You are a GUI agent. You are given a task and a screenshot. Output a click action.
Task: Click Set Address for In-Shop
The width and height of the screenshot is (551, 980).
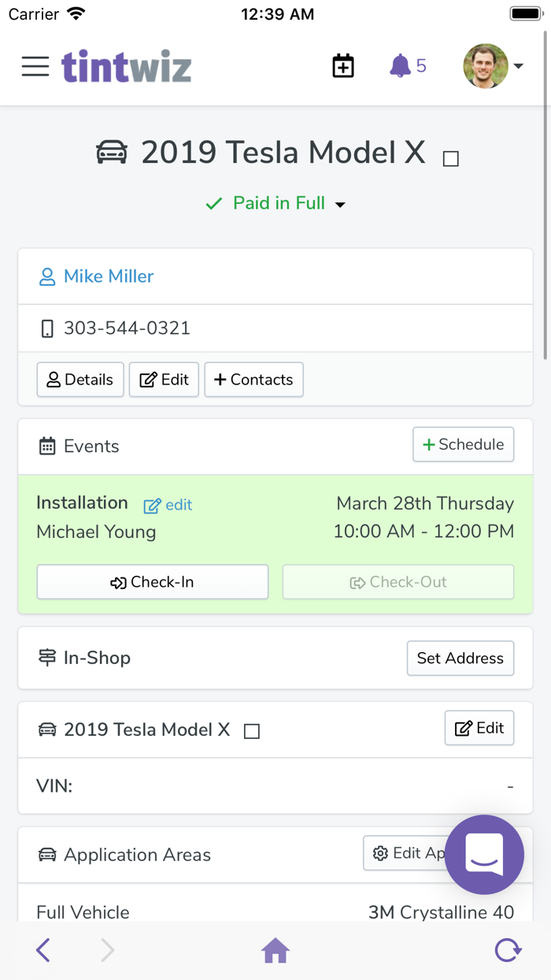point(460,658)
